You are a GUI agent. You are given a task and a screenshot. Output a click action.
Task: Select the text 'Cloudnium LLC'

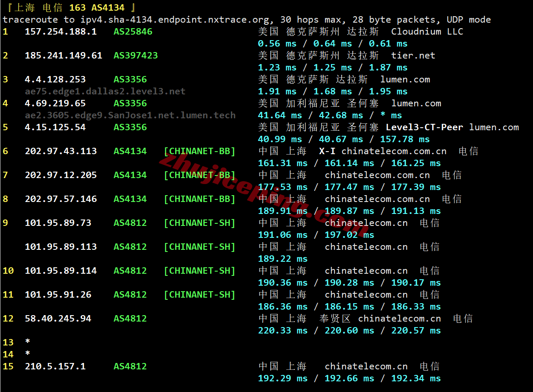click(427, 32)
